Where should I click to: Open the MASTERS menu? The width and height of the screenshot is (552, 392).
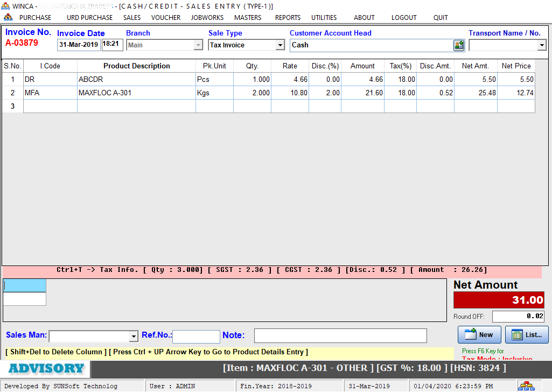[248, 18]
